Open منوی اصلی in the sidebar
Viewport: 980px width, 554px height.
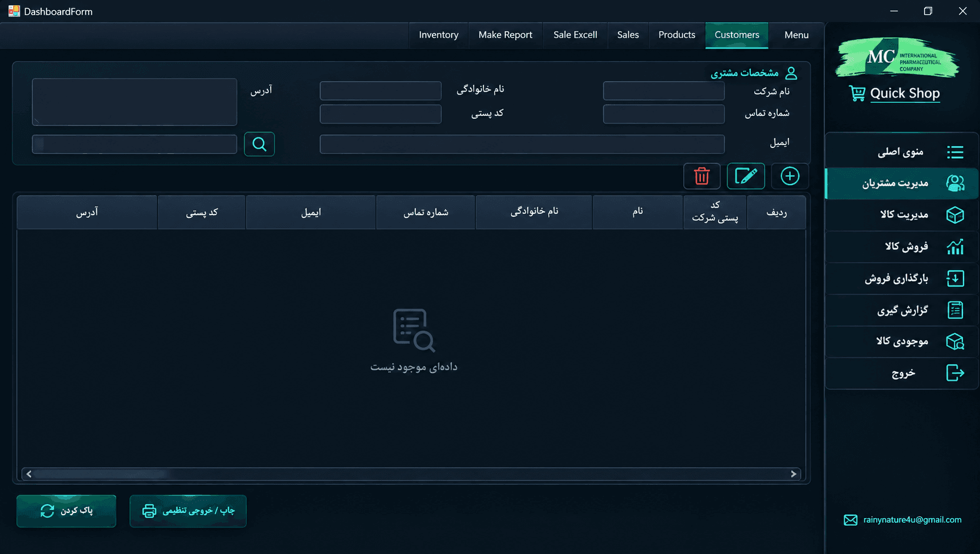coord(902,152)
